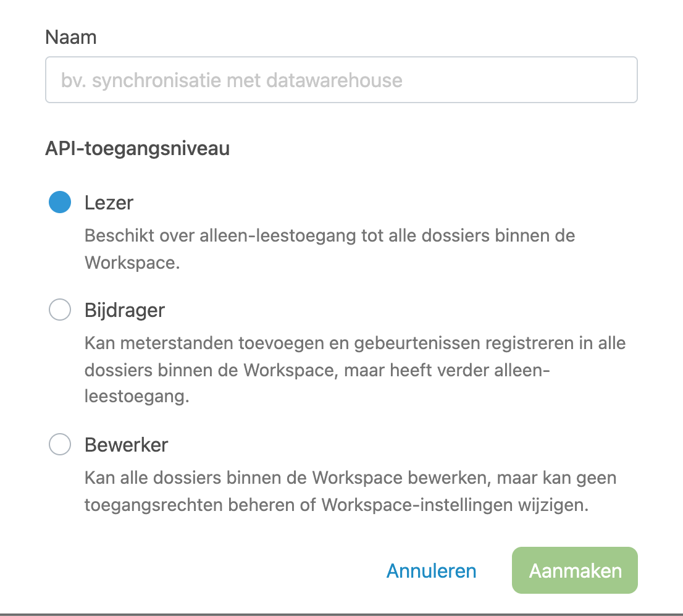Select the contributor radio above meterstanden text
Viewport: 683px width, 616px height.
(60, 310)
